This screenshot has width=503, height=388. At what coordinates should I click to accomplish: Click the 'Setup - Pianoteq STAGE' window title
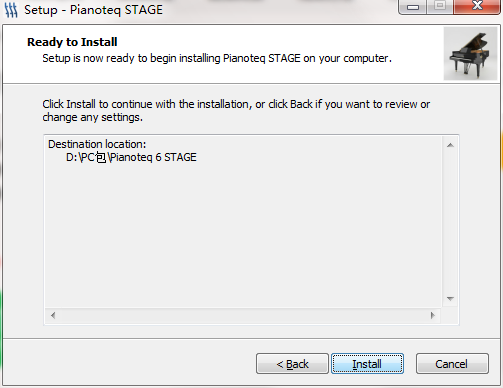click(x=93, y=10)
